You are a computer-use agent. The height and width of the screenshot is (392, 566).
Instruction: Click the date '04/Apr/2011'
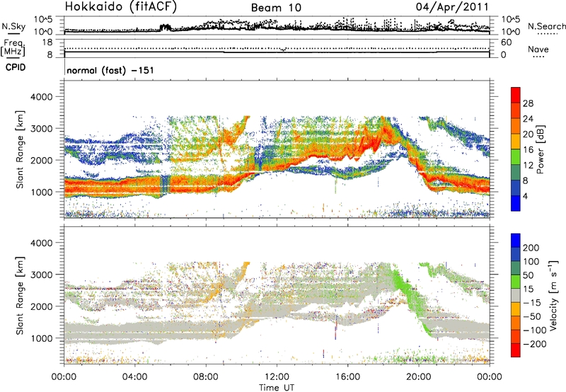point(452,7)
